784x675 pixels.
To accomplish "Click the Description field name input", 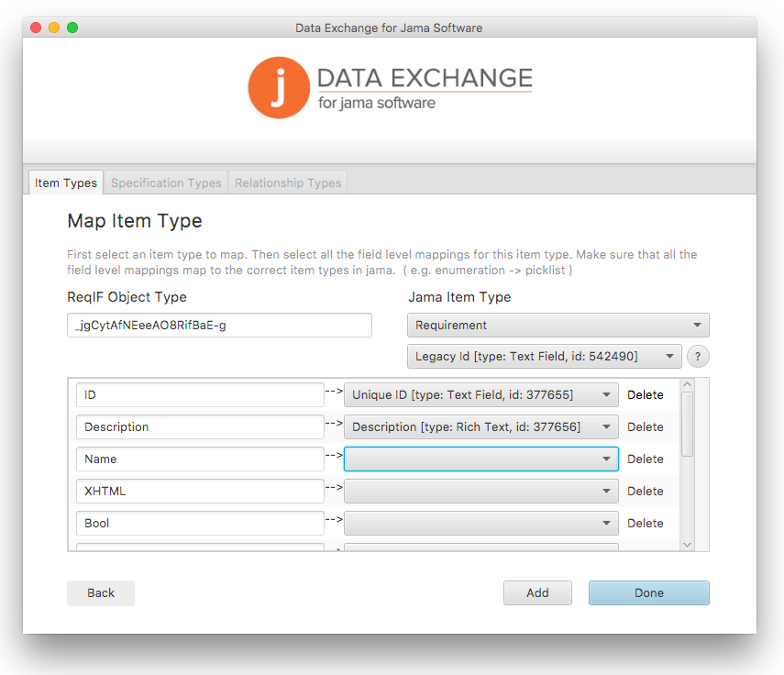I will pos(200,427).
